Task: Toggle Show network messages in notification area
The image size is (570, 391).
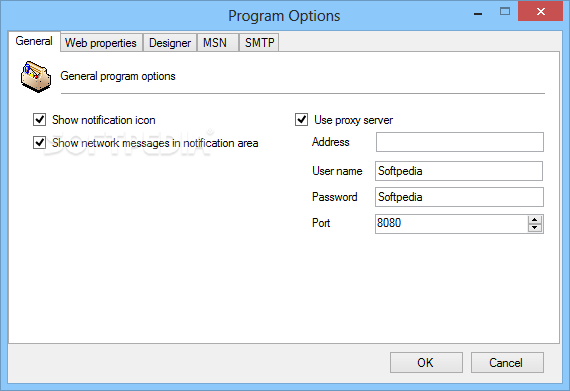Action: pyautogui.click(x=40, y=142)
